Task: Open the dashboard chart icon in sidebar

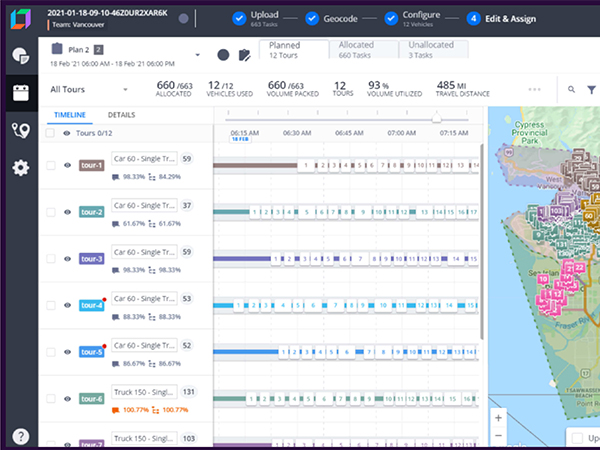Action: (21, 55)
